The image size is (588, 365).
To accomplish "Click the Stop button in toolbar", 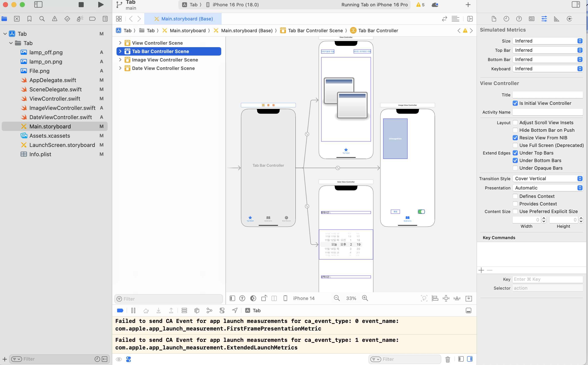I will click(x=81, y=5).
